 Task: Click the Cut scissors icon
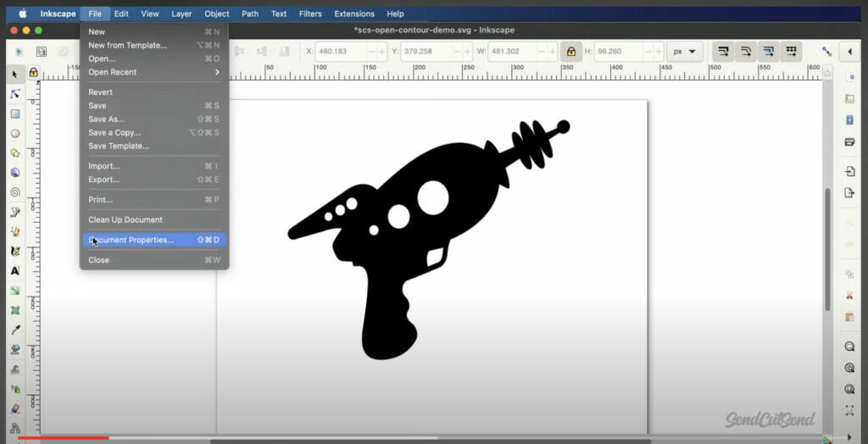(x=849, y=296)
